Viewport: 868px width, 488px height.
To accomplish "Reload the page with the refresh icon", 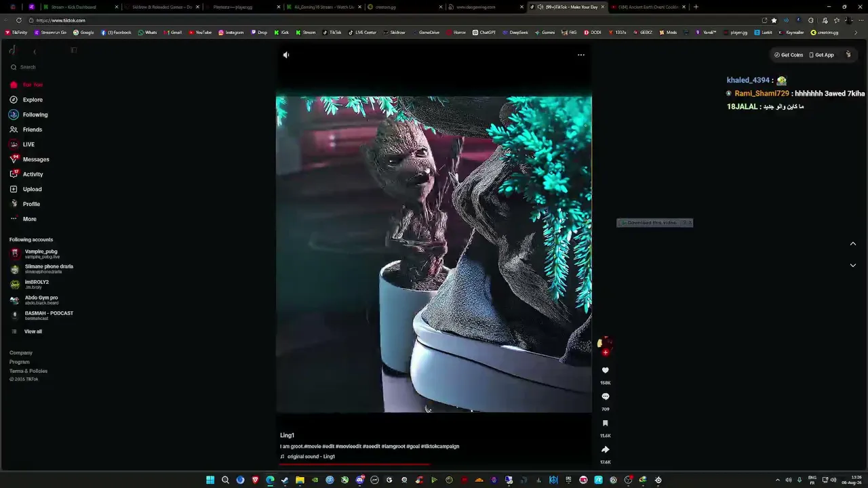I will click(19, 20).
